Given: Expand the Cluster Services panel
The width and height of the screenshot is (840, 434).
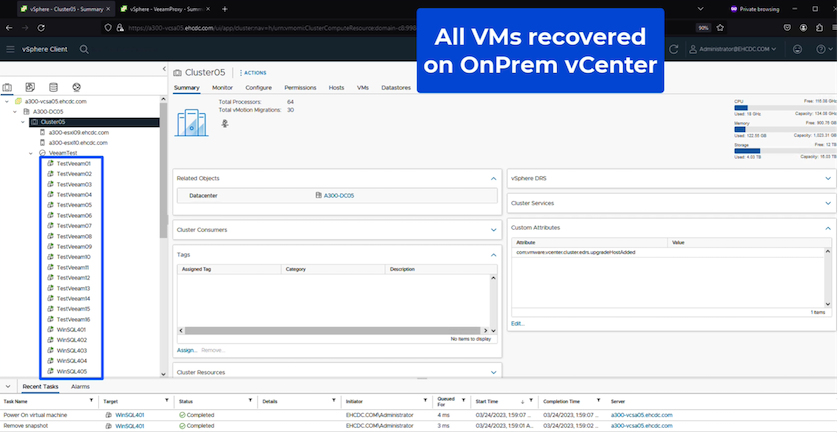Looking at the screenshot, I should 828,204.
